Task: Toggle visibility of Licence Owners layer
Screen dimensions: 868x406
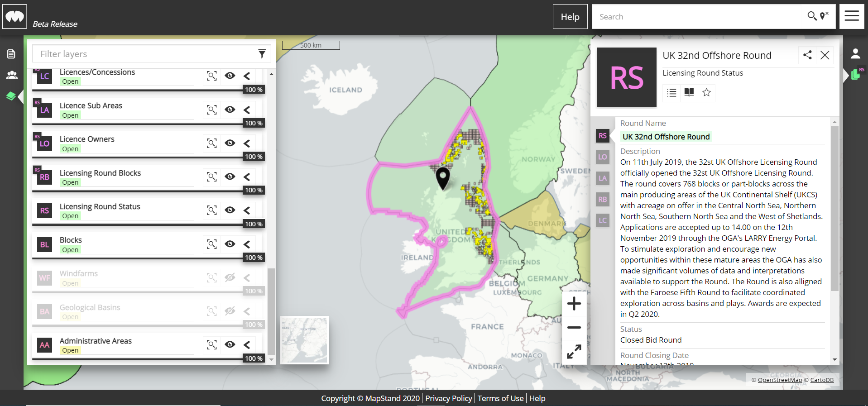Action: point(230,143)
